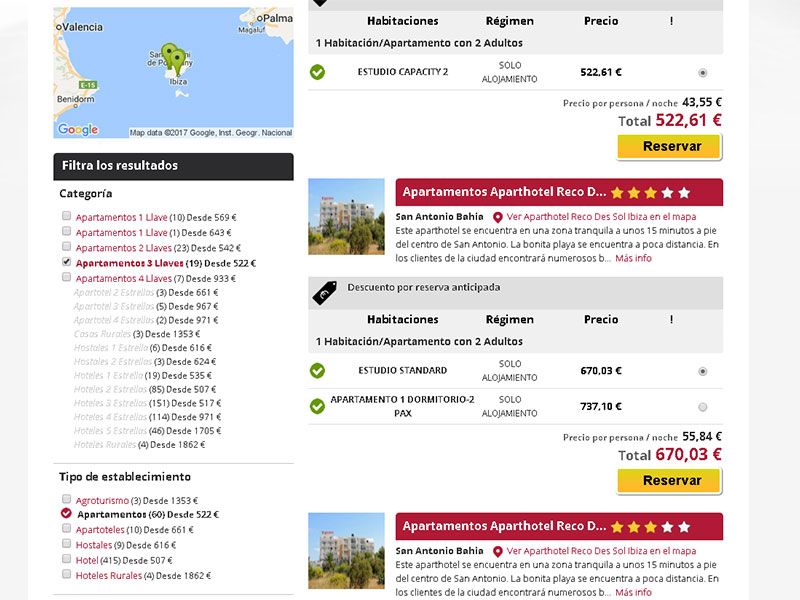
Task: Click the discount price tag icon
Action: [324, 292]
